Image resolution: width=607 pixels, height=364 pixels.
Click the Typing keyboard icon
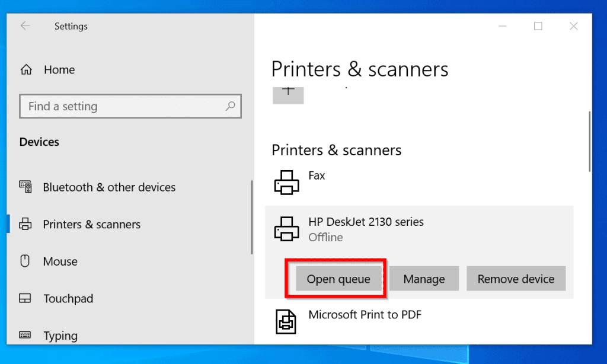[25, 334]
